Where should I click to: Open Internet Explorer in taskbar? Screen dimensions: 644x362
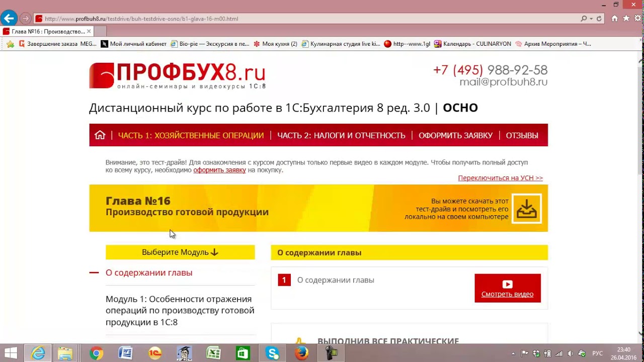pos(38,353)
